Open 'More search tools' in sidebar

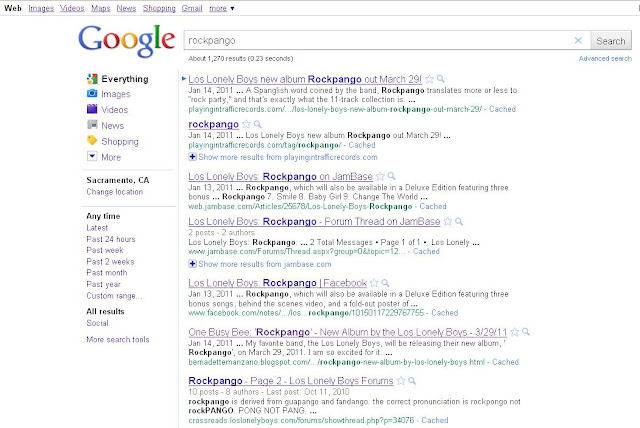coord(118,339)
